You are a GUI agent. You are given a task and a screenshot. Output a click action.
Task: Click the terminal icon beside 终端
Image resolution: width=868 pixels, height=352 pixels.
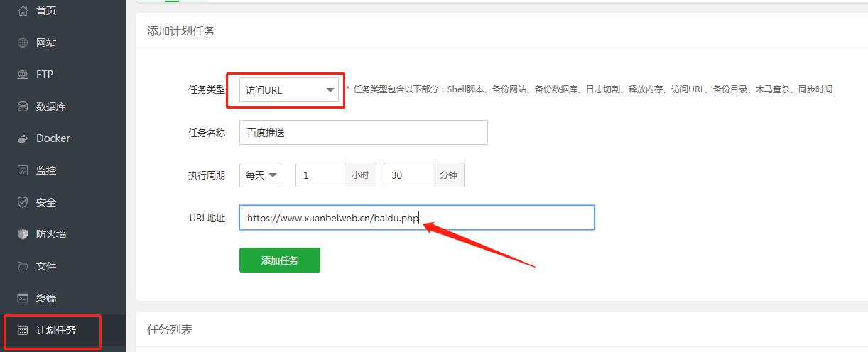point(23,298)
